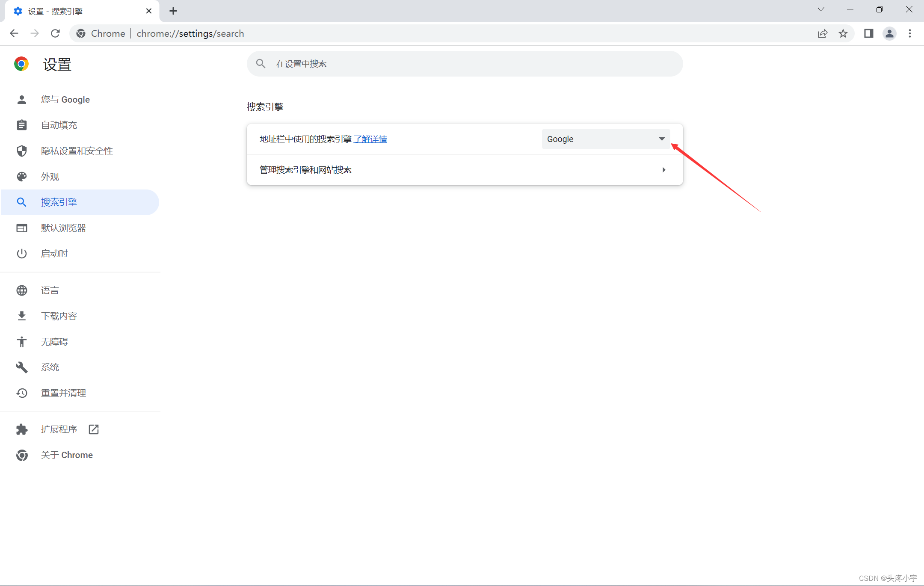Close the 设置 - 搜索引擎 tab
This screenshot has height=586, width=924.
coord(149,11)
